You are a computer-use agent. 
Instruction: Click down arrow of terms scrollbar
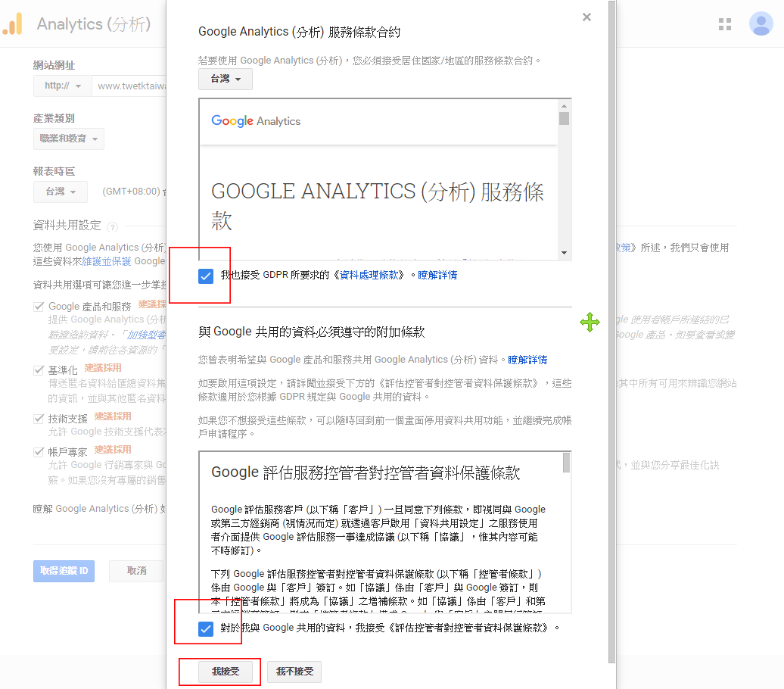click(x=564, y=253)
